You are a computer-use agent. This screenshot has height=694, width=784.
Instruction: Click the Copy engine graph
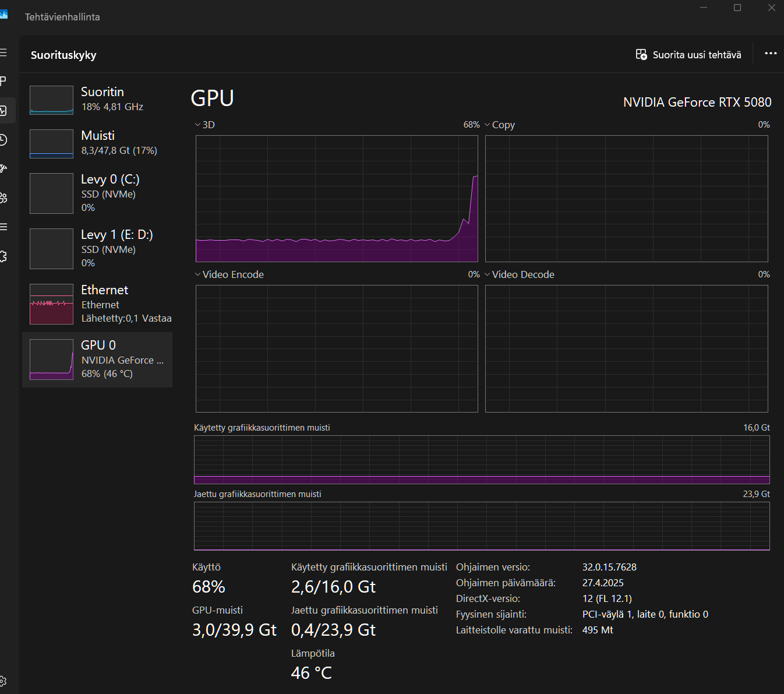tap(627, 199)
